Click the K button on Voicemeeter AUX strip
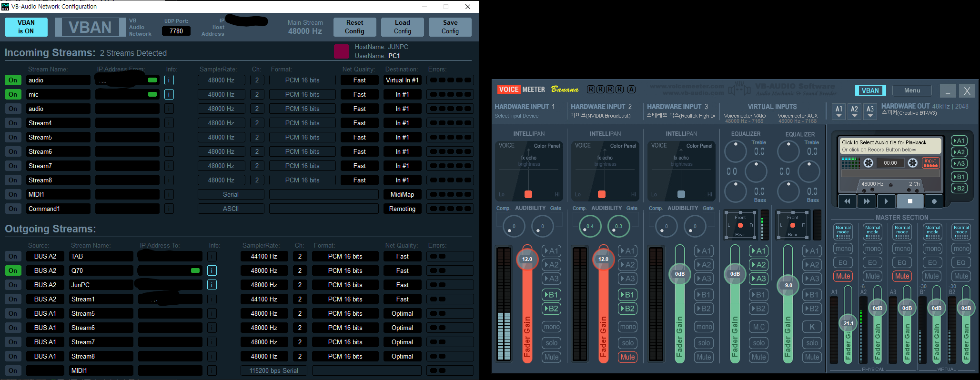 tap(812, 327)
